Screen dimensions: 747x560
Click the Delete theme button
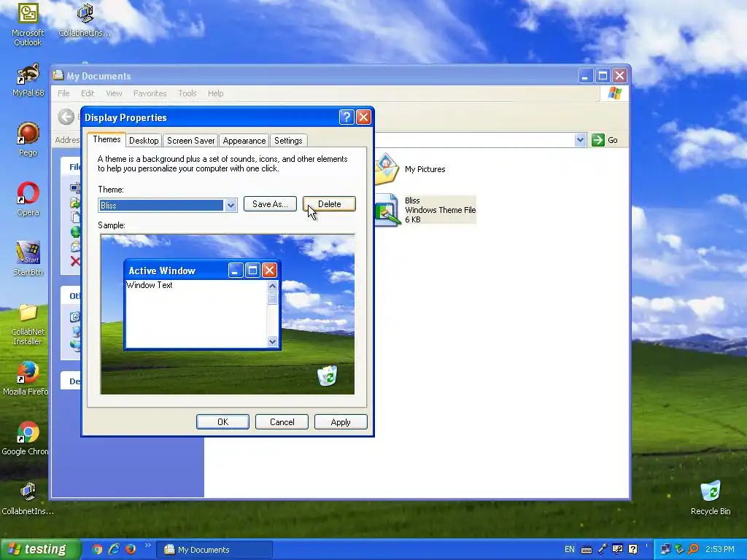tap(329, 204)
